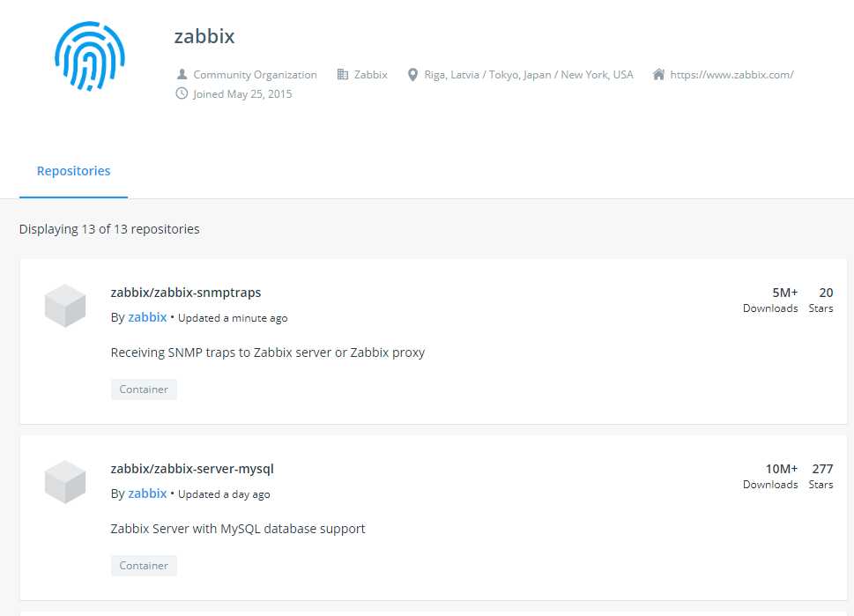
Task: Click the Zabbix company building icon
Action: click(343, 74)
